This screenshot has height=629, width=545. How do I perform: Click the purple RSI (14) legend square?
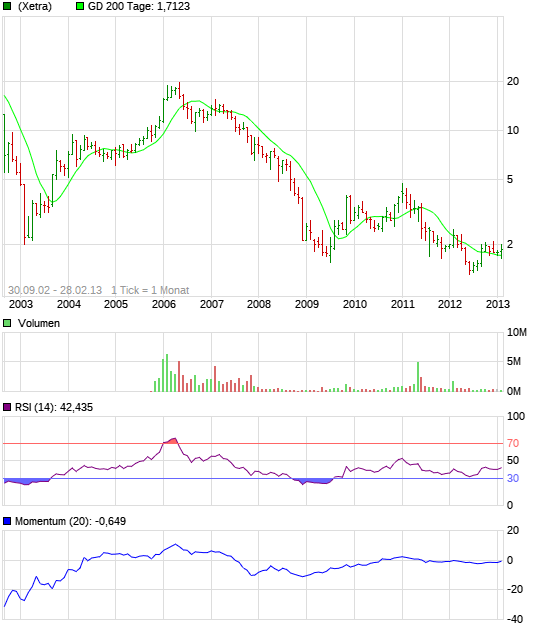click(x=7, y=407)
